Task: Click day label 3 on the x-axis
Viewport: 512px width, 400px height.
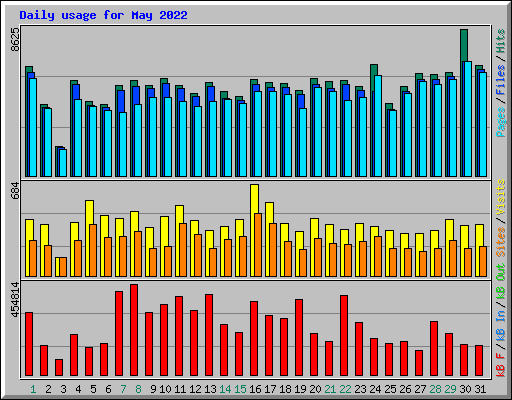Action: pyautogui.click(x=63, y=389)
